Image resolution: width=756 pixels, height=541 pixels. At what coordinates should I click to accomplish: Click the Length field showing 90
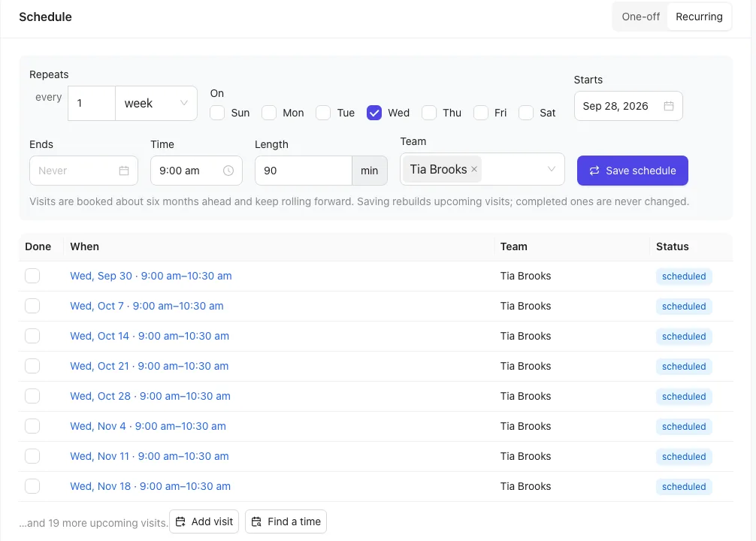coord(304,171)
